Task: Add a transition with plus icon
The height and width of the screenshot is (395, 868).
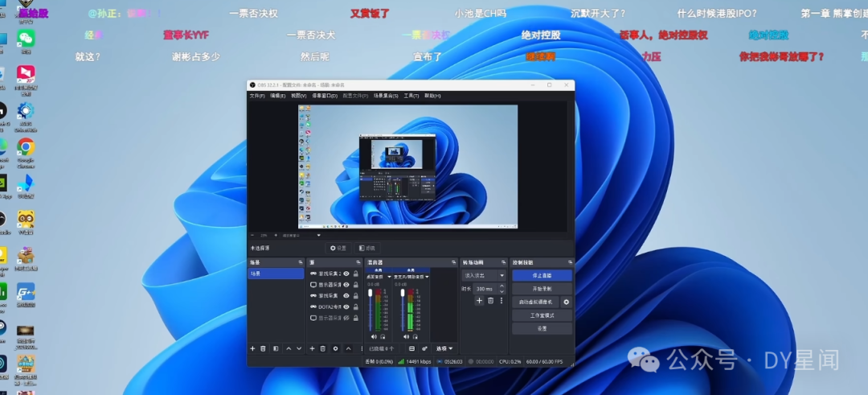Action: coord(479,300)
